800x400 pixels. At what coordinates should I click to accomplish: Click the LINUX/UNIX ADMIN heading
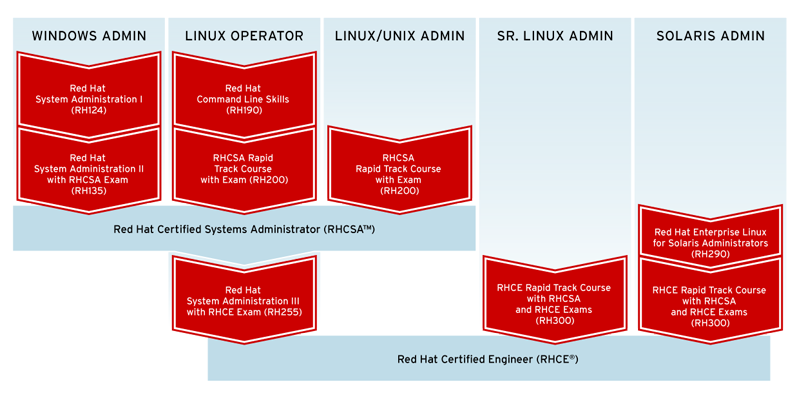[x=399, y=36]
